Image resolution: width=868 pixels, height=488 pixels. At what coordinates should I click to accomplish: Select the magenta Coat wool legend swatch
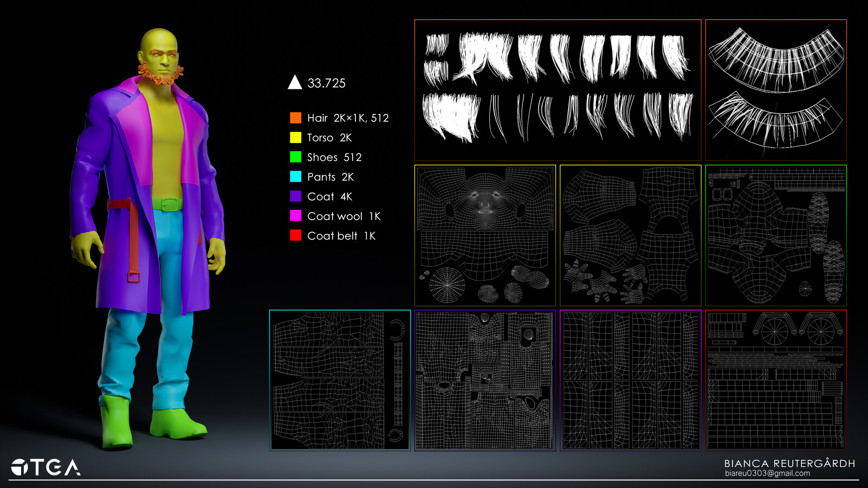pyautogui.click(x=295, y=215)
